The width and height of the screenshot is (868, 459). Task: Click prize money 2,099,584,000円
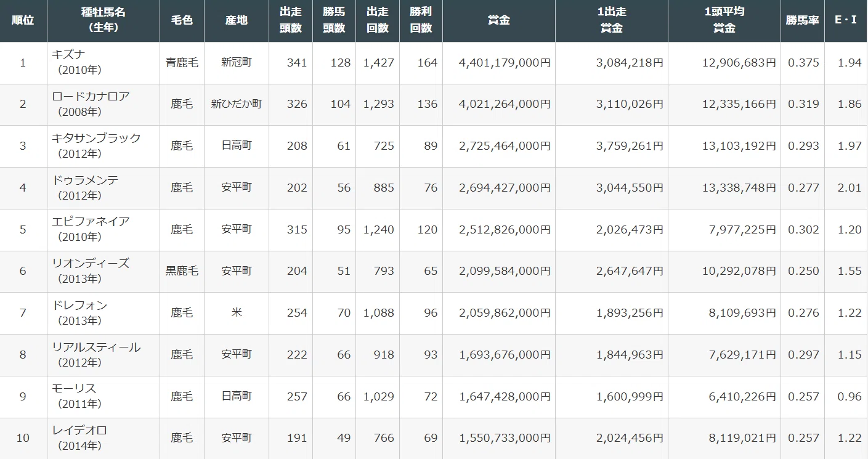pos(505,271)
